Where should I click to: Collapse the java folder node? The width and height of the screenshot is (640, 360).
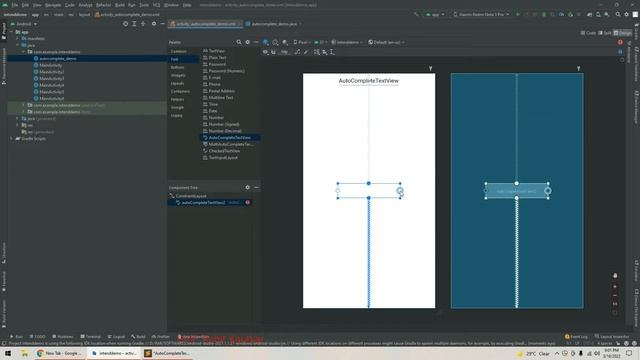tap(18, 45)
